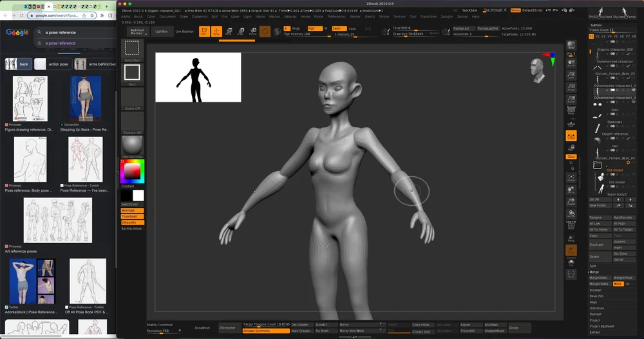Viewport: 644px width, 339px height.
Task: Toggle the Silhouette button
Action: click(x=132, y=223)
